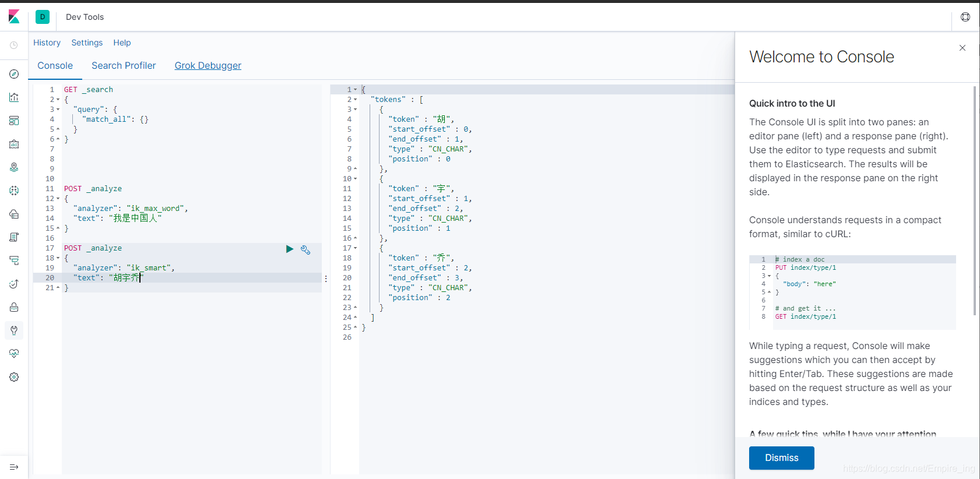Click the Kibana logo
This screenshot has width=980, height=479.
pos(14,17)
